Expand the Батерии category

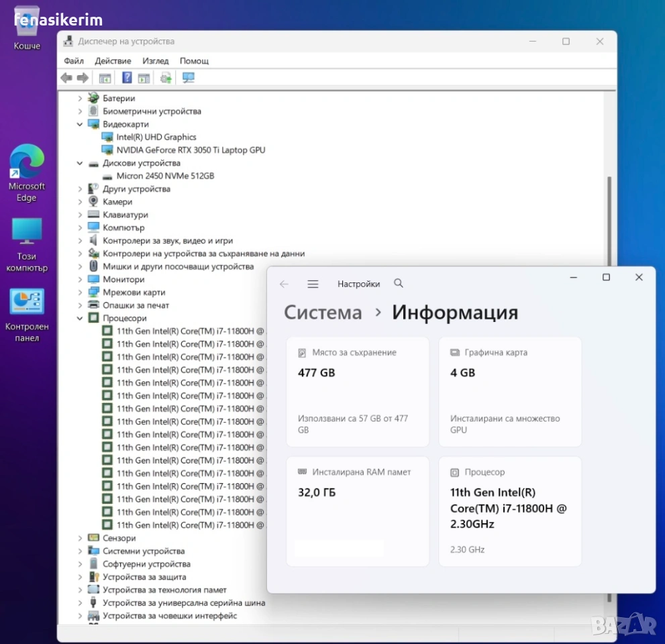80,99
